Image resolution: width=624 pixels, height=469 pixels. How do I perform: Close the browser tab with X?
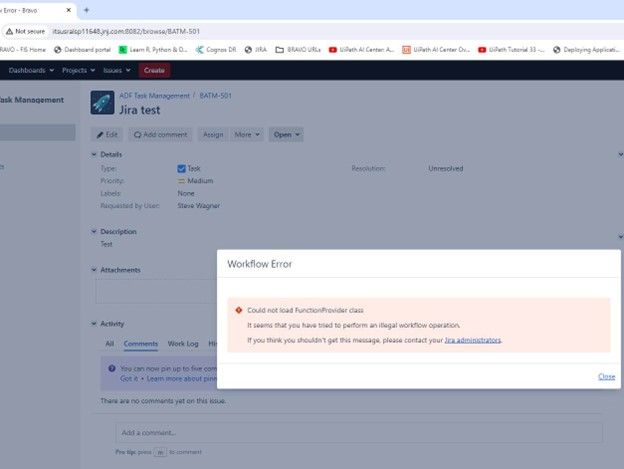click(68, 10)
